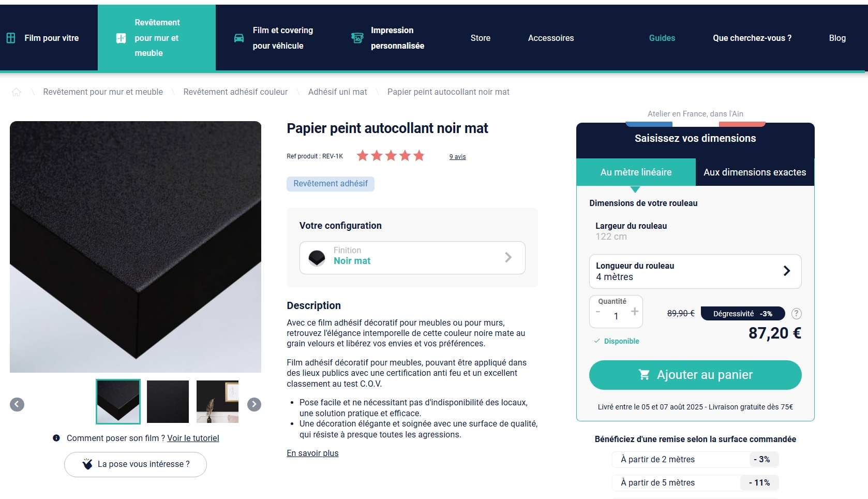The height and width of the screenshot is (499, 868).
Task: Click the home breadcrumb icon
Action: 17,92
